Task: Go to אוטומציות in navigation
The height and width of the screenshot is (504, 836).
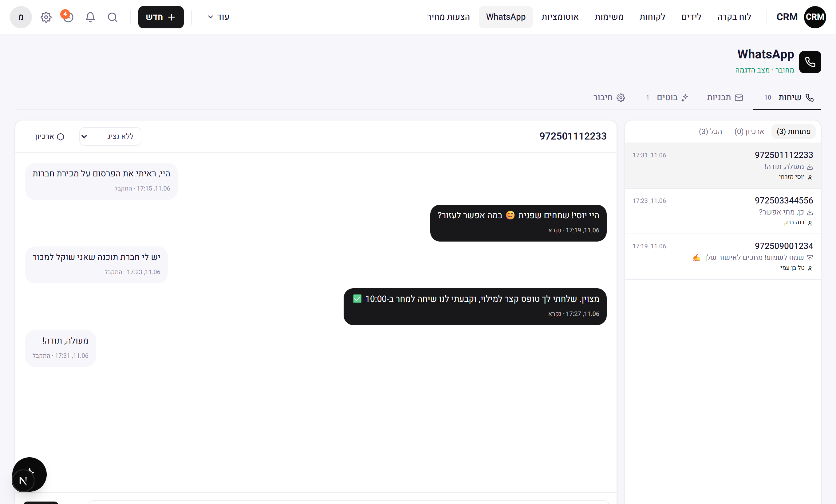Action: [560, 17]
